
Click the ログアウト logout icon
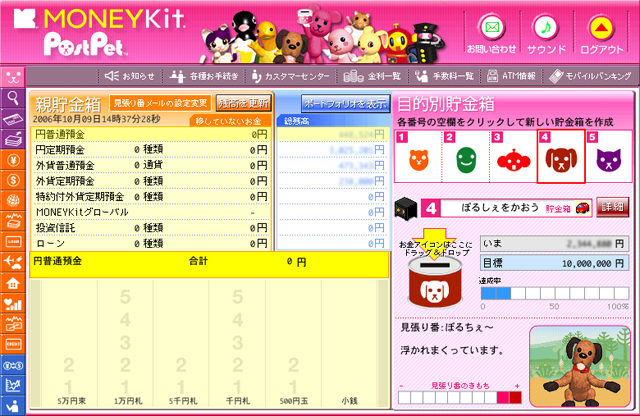601,28
